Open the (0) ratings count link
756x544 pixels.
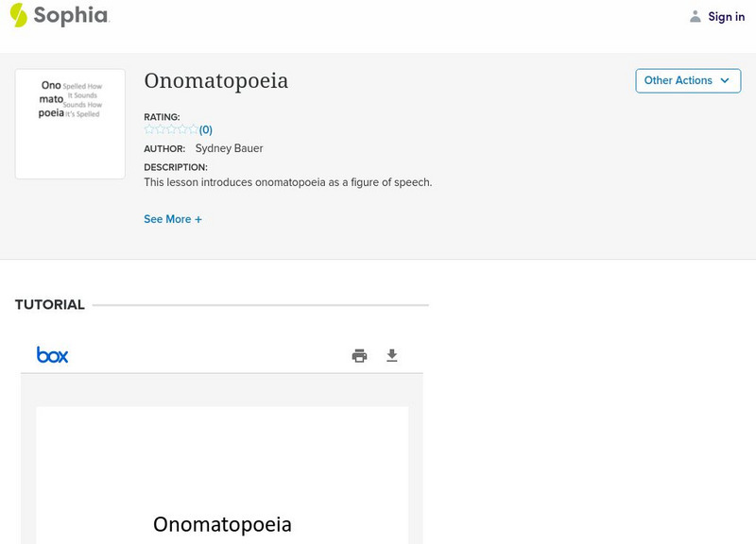[206, 130]
